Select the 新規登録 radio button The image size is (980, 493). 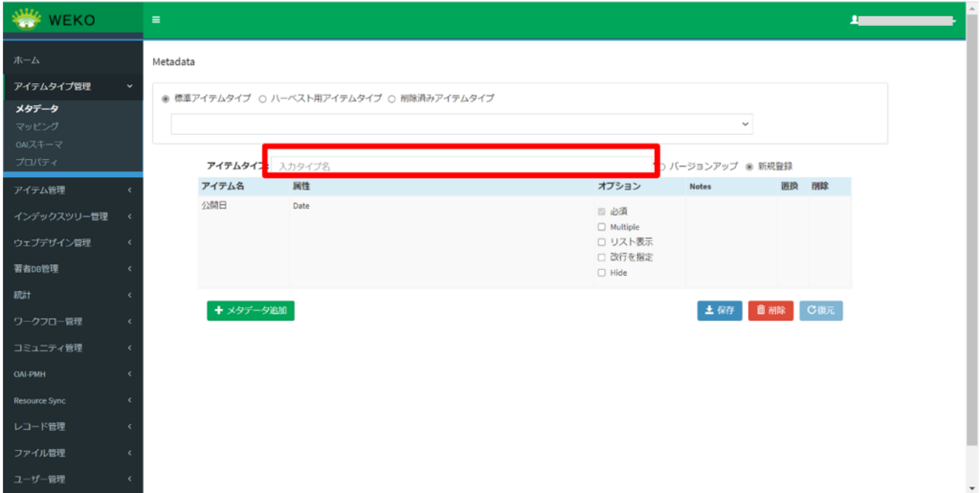click(749, 167)
